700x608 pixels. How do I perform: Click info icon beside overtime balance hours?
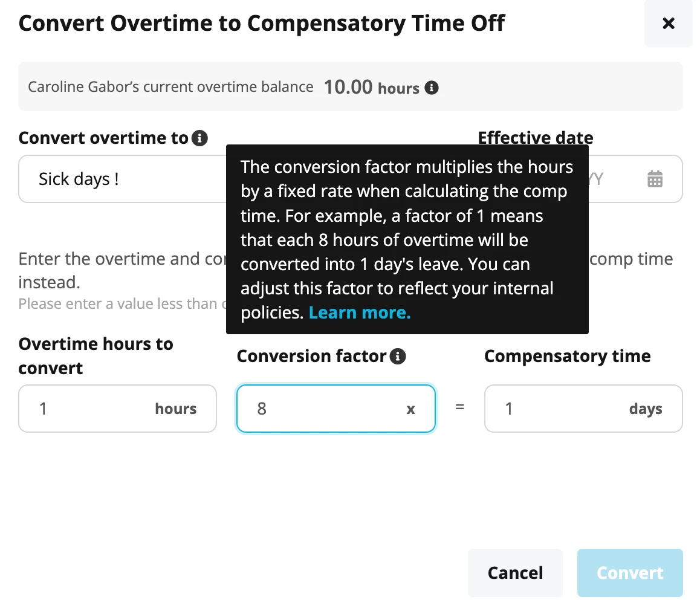coord(431,88)
